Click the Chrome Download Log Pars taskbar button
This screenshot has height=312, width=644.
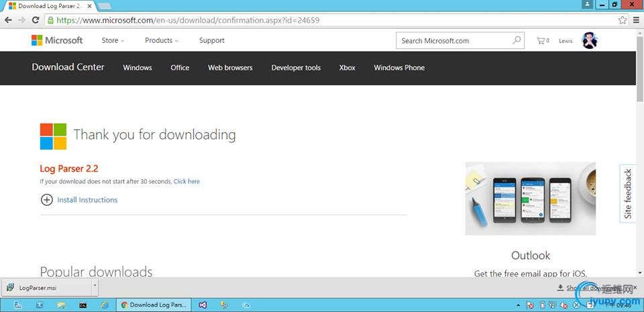click(x=154, y=305)
